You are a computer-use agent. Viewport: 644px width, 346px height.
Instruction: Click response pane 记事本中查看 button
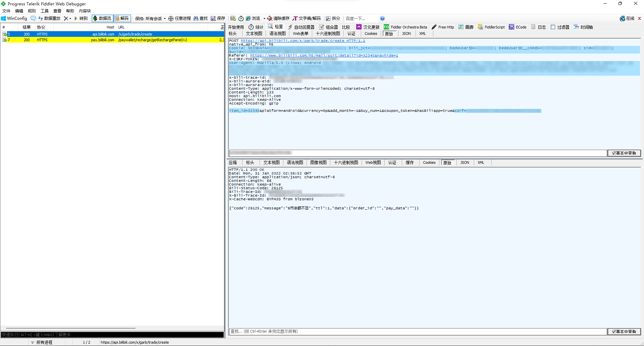(624, 332)
